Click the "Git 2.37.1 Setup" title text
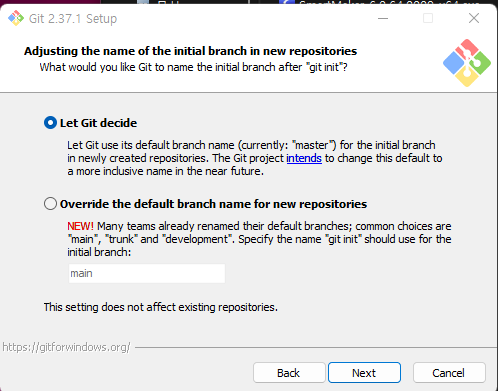 tap(73, 19)
